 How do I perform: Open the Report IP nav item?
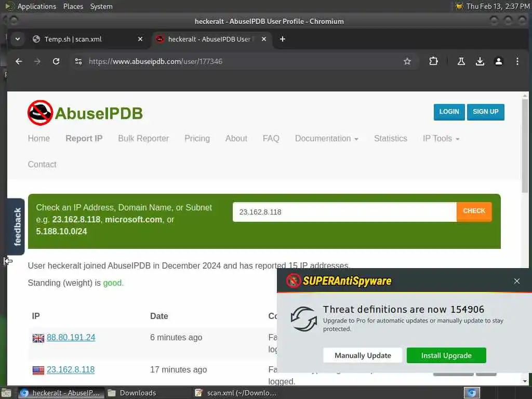(84, 138)
